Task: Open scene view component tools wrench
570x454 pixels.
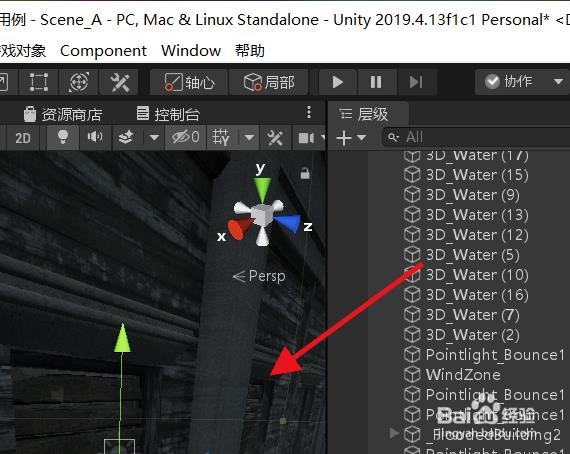Action: pyautogui.click(x=275, y=138)
